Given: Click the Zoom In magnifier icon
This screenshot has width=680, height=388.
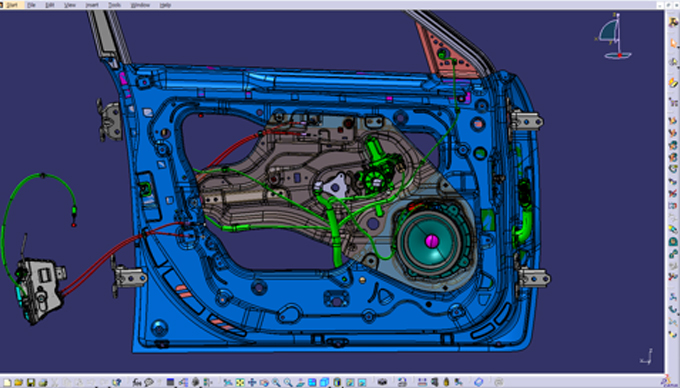Looking at the screenshot, I should [276, 382].
